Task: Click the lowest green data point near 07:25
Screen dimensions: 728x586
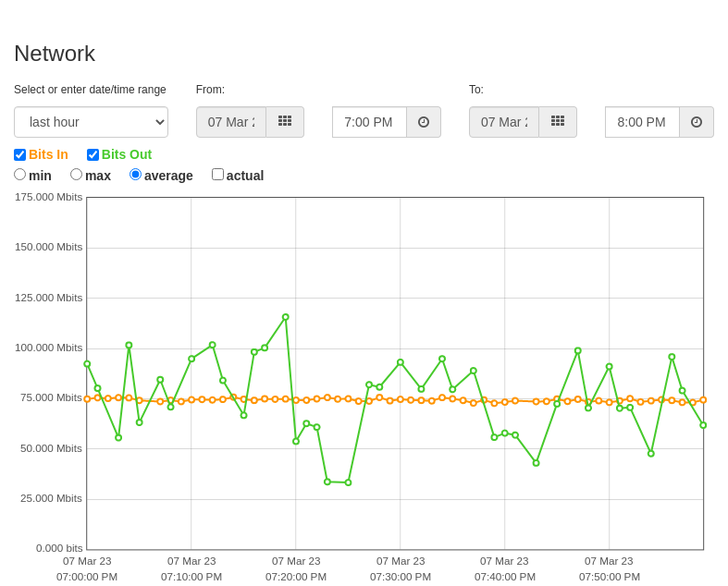Action: click(348, 482)
